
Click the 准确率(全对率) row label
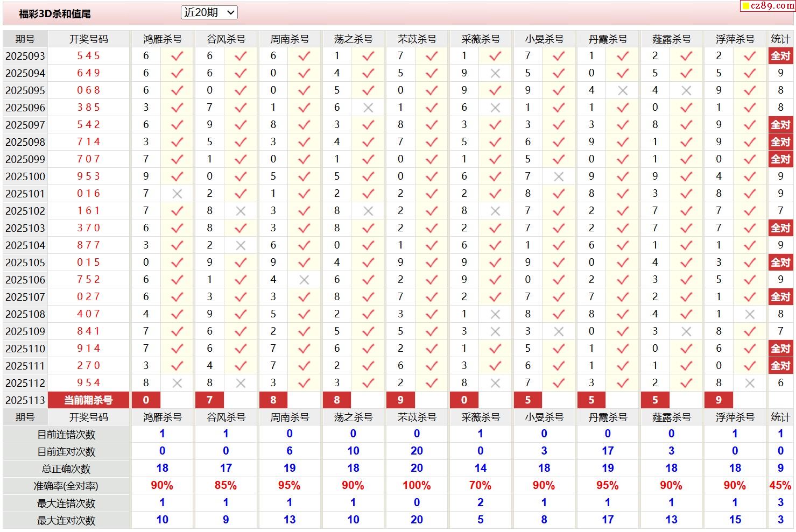pyautogui.click(x=66, y=486)
